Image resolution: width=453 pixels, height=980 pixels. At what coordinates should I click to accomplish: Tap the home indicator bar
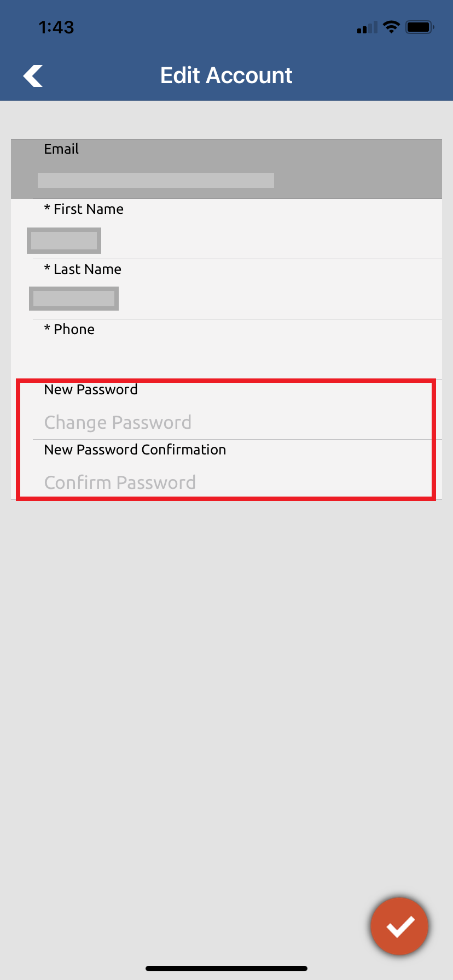click(x=226, y=969)
